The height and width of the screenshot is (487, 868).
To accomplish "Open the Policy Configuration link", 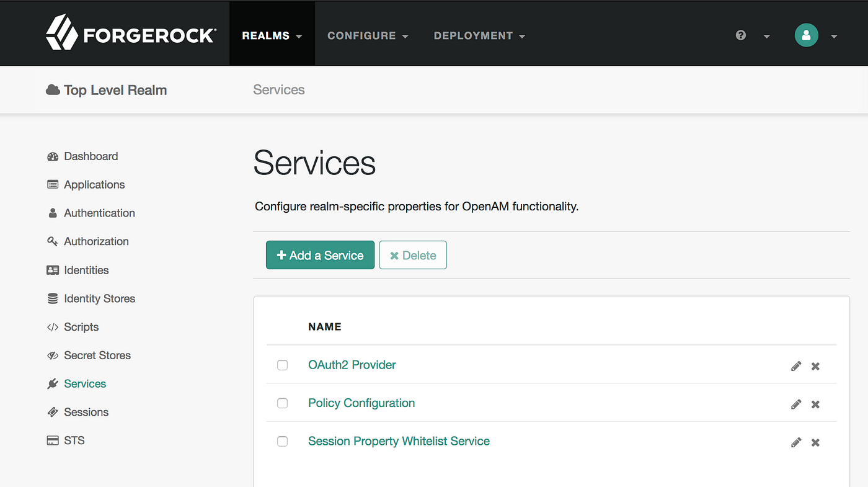I will click(x=361, y=403).
